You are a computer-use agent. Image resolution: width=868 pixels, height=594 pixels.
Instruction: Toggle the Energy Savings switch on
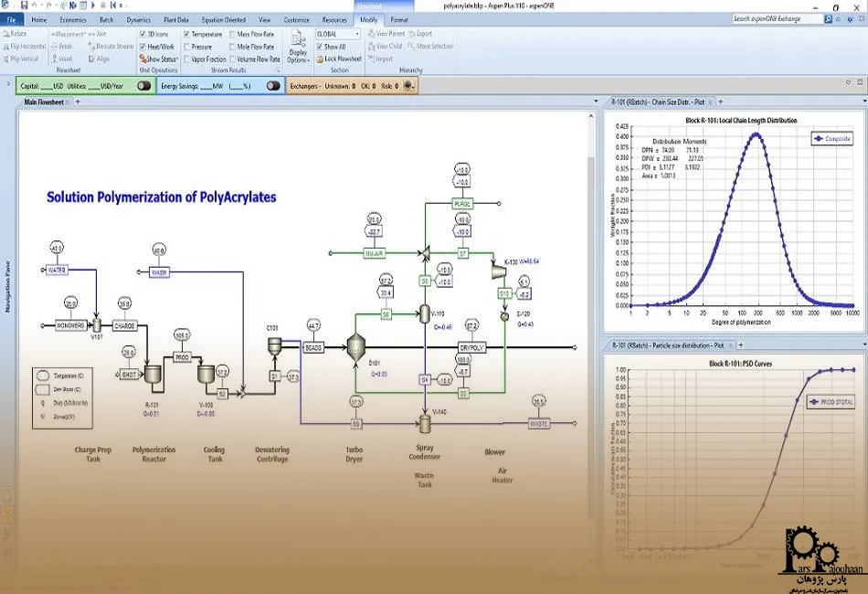(x=273, y=86)
